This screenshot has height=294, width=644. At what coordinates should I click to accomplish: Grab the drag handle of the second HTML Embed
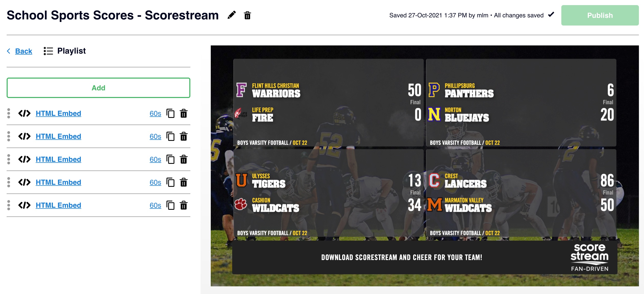9,136
